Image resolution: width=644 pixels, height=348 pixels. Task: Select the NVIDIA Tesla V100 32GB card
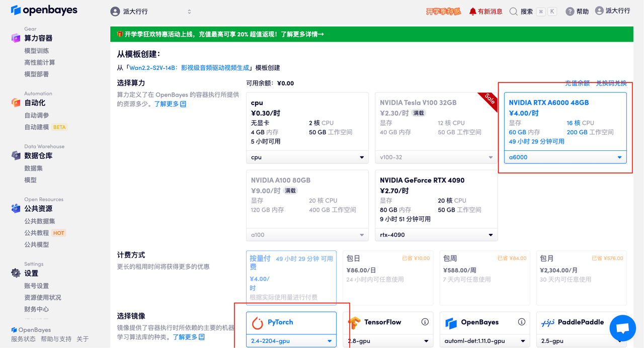tap(436, 122)
